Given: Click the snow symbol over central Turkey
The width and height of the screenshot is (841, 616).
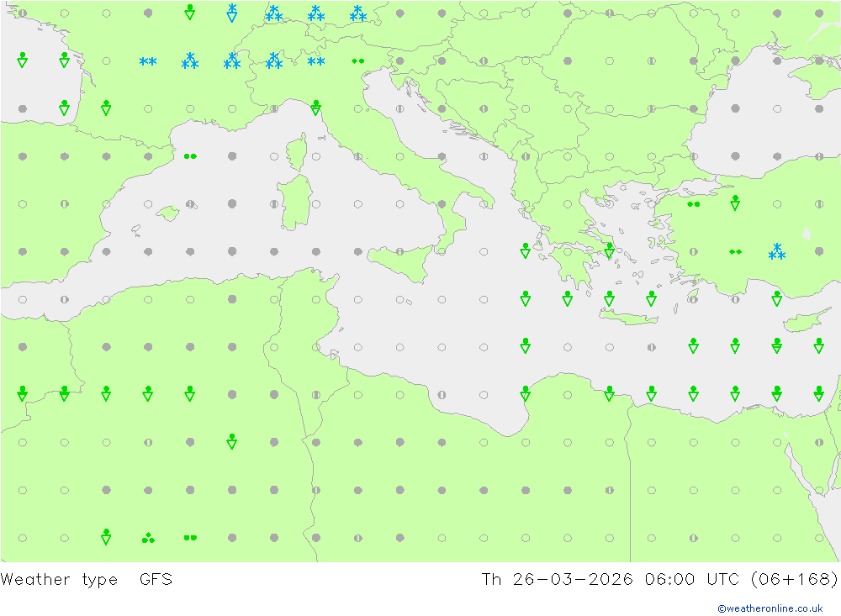Looking at the screenshot, I should pyautogui.click(x=776, y=251).
